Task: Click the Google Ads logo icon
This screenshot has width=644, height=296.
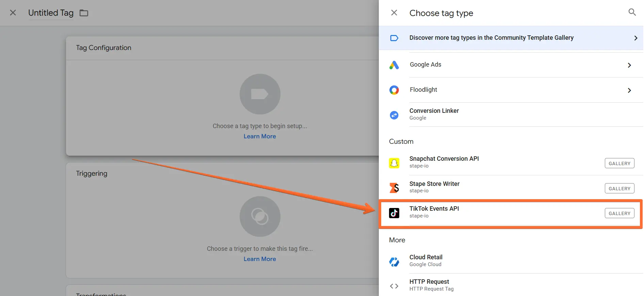Action: click(x=394, y=65)
